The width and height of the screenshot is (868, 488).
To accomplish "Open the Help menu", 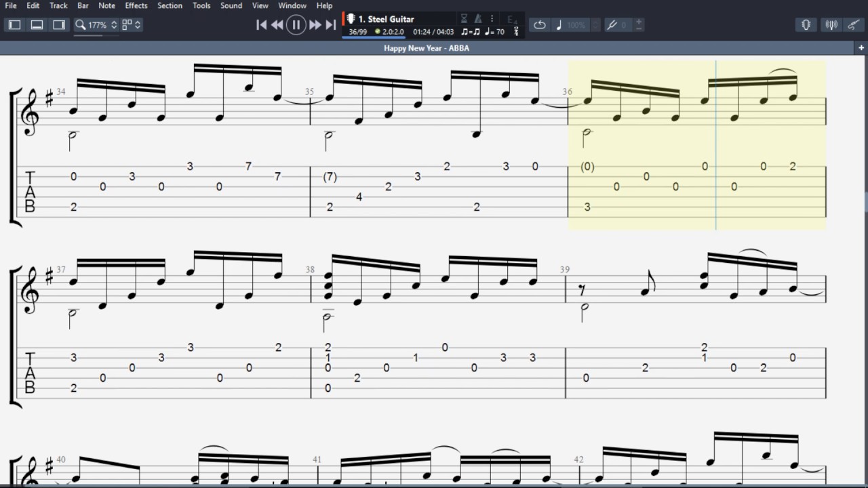I will point(325,5).
